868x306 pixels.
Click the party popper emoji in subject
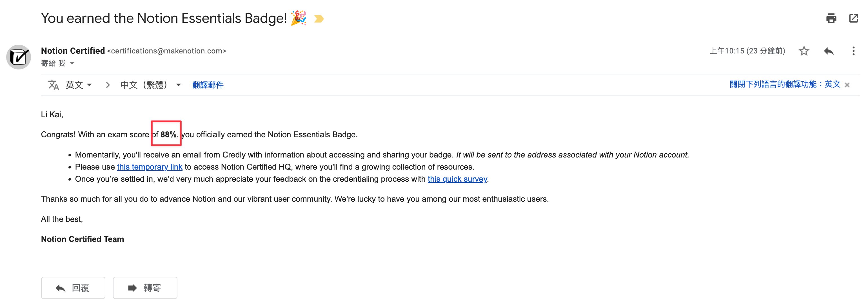[298, 18]
